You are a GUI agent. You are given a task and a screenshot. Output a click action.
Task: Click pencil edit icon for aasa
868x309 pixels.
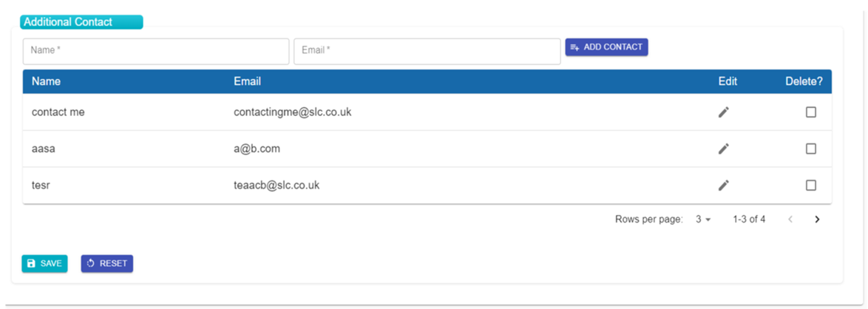point(724,149)
